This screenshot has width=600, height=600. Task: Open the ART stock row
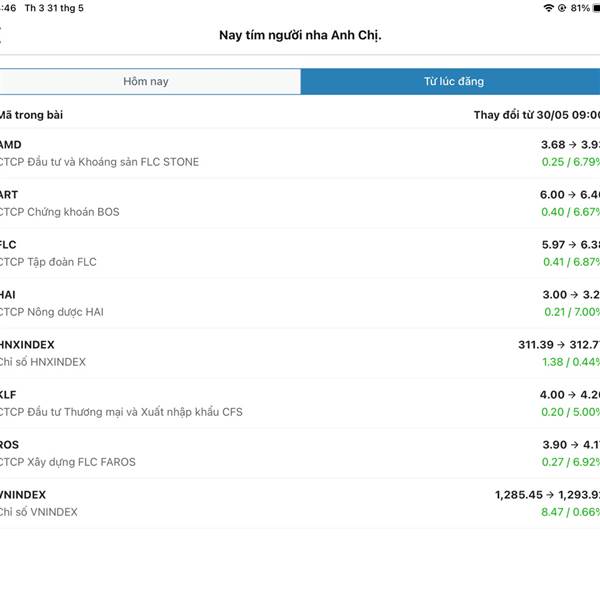click(x=300, y=203)
